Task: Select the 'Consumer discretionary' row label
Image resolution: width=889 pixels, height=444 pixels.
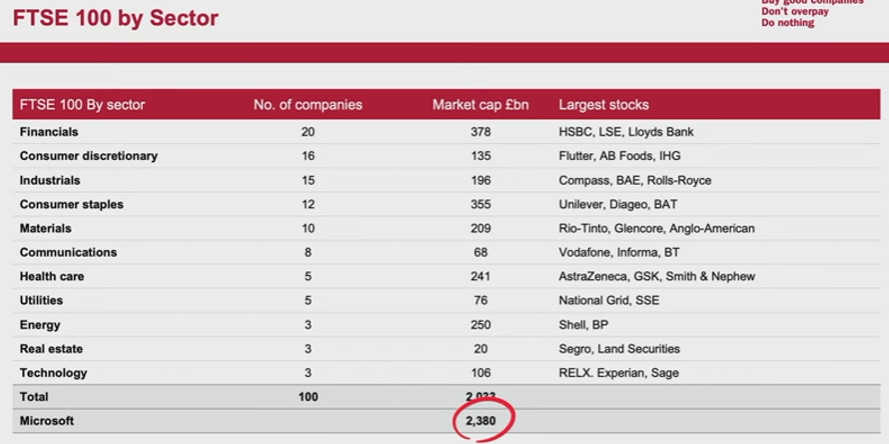Action: [x=88, y=156]
